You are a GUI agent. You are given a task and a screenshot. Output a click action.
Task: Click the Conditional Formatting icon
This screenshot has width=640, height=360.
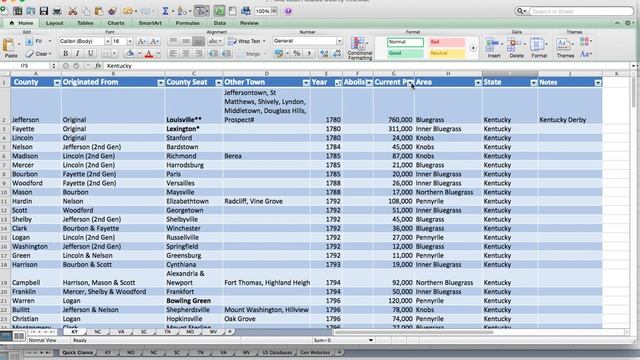(360, 48)
